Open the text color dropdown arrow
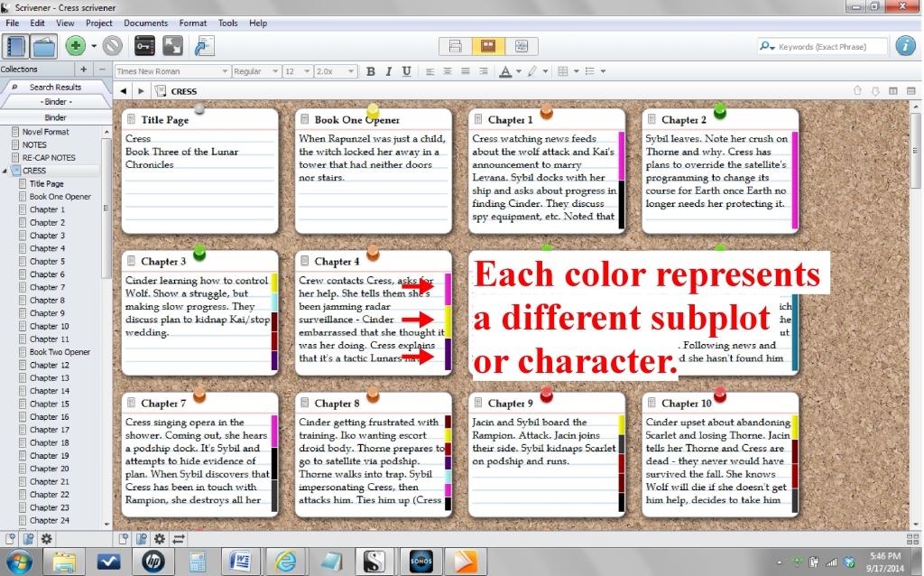Viewport: 924px width, 576px height. pos(519,71)
